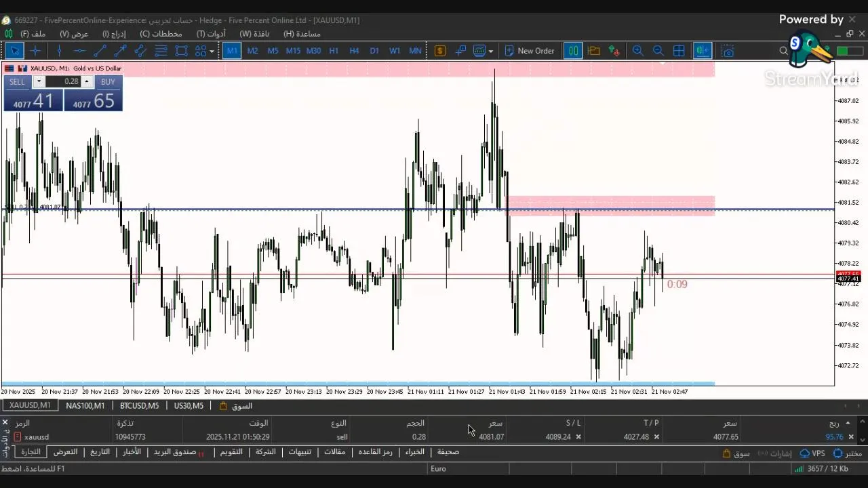Increase trade volume with up arrow
868x488 pixels.
[86, 81]
